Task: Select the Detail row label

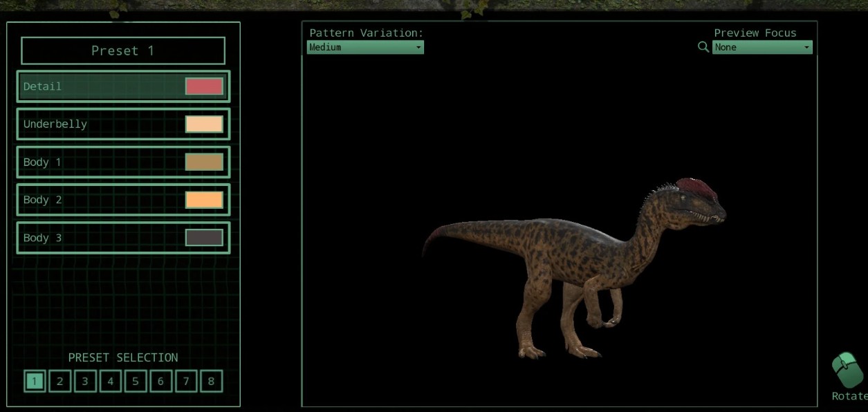Action: tap(42, 86)
